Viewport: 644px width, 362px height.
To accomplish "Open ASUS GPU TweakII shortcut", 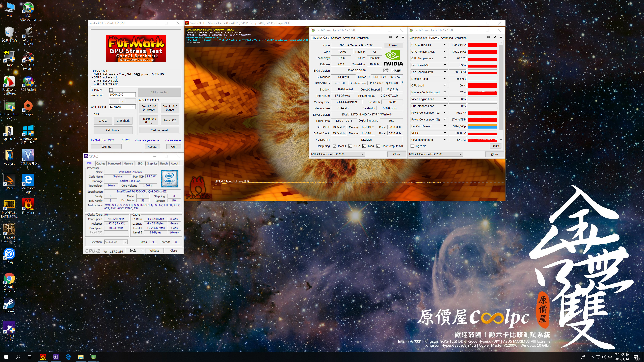I will click(x=28, y=61).
